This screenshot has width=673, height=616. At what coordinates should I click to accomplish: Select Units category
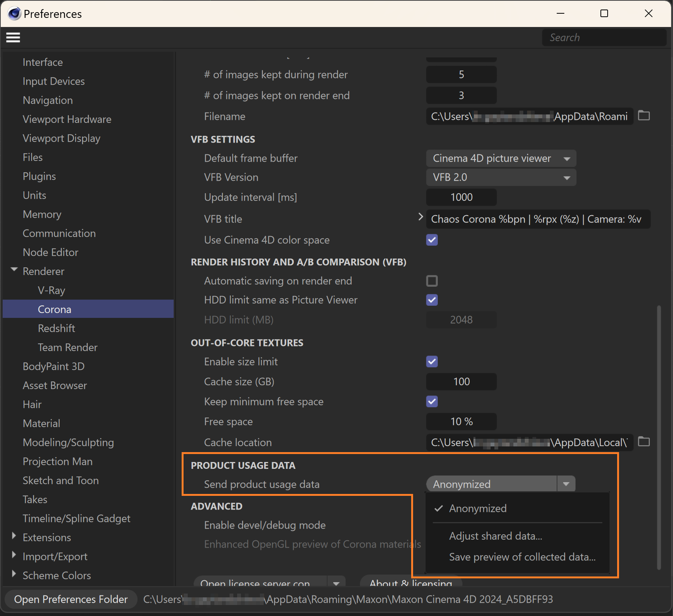pyautogui.click(x=35, y=195)
